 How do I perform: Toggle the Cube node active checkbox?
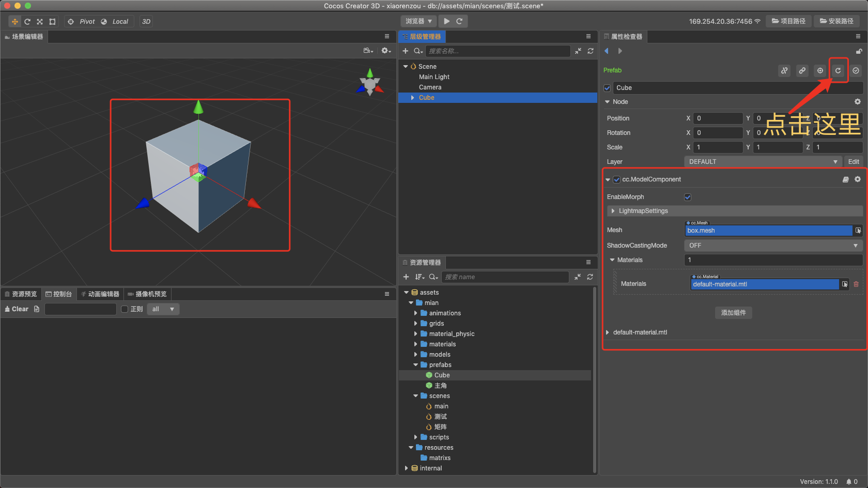coord(608,88)
